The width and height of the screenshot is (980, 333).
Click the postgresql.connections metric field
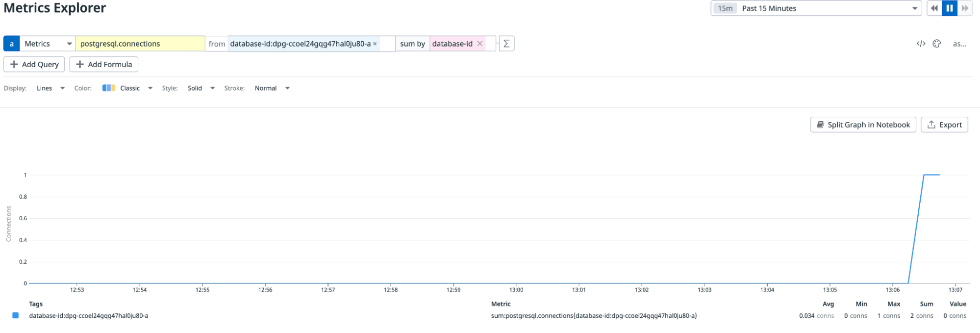click(x=140, y=44)
